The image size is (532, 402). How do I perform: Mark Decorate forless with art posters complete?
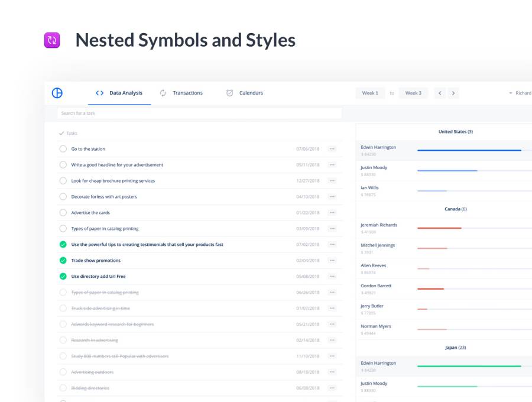click(x=63, y=197)
